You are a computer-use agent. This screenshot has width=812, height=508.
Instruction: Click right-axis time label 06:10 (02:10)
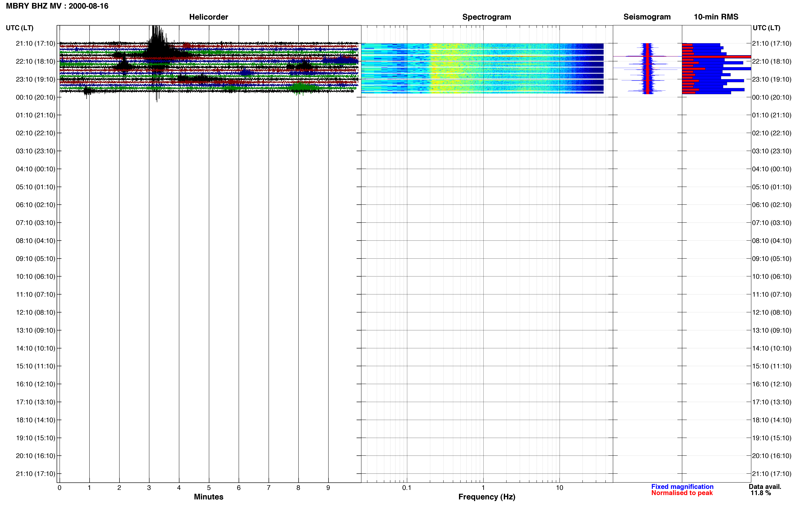point(772,205)
